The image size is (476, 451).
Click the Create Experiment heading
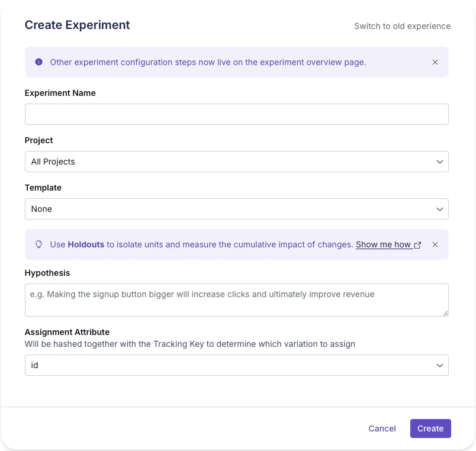(x=77, y=25)
